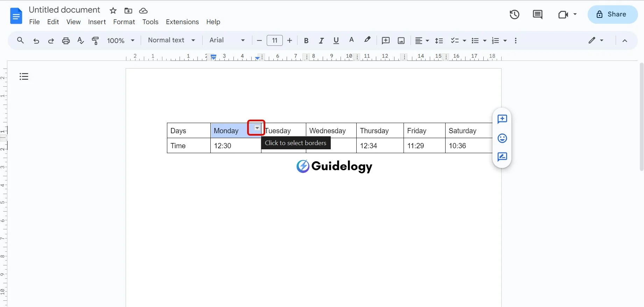Open the More toolbar options dots
Viewport: 644px width, 307px height.
516,41
